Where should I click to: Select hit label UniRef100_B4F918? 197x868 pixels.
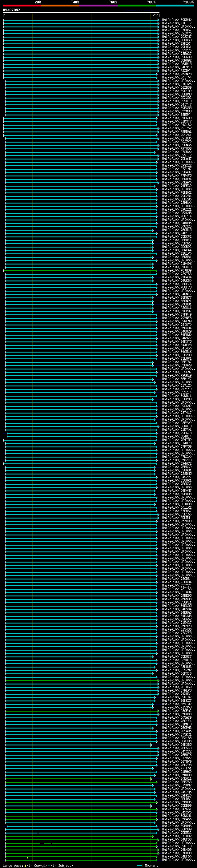coord(177,67)
